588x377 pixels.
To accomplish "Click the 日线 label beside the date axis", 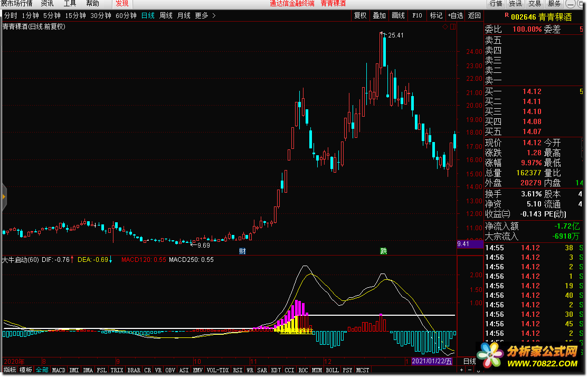I will (469, 361).
